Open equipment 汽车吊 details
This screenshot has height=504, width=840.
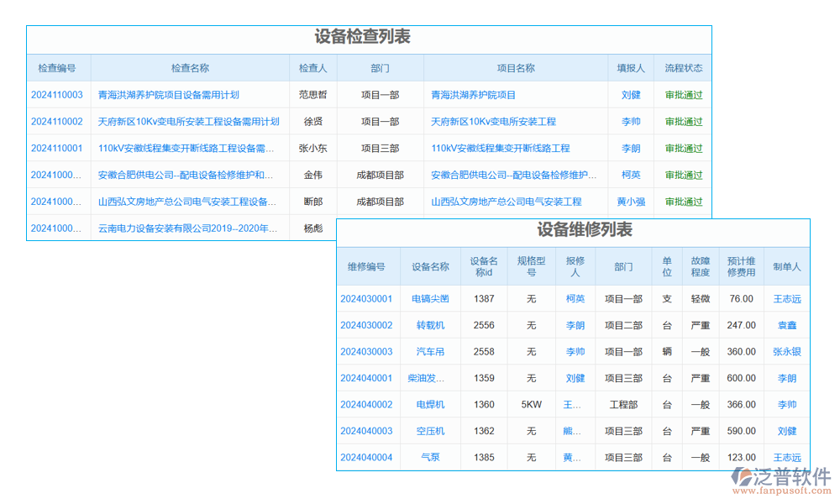(430, 351)
